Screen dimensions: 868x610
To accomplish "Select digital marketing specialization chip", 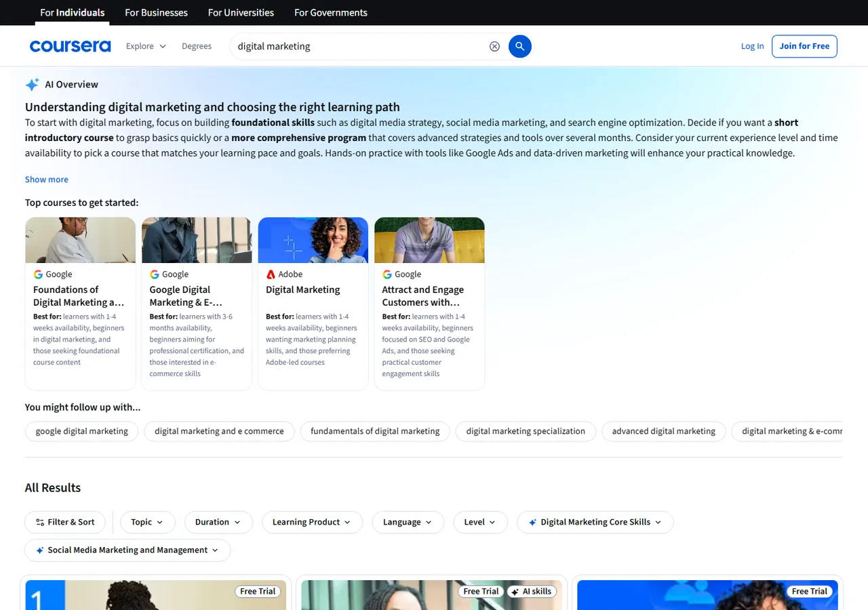I will (x=526, y=431).
